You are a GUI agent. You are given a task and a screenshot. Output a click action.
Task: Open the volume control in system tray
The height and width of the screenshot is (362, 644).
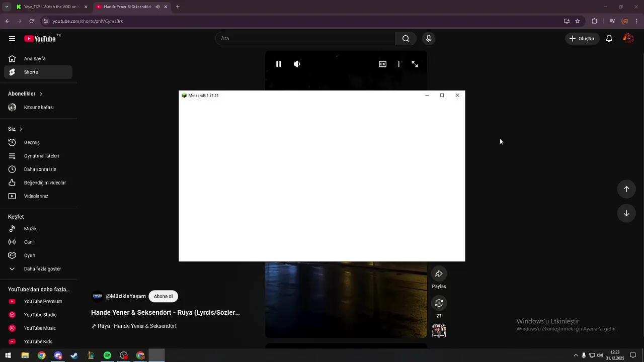(600, 355)
